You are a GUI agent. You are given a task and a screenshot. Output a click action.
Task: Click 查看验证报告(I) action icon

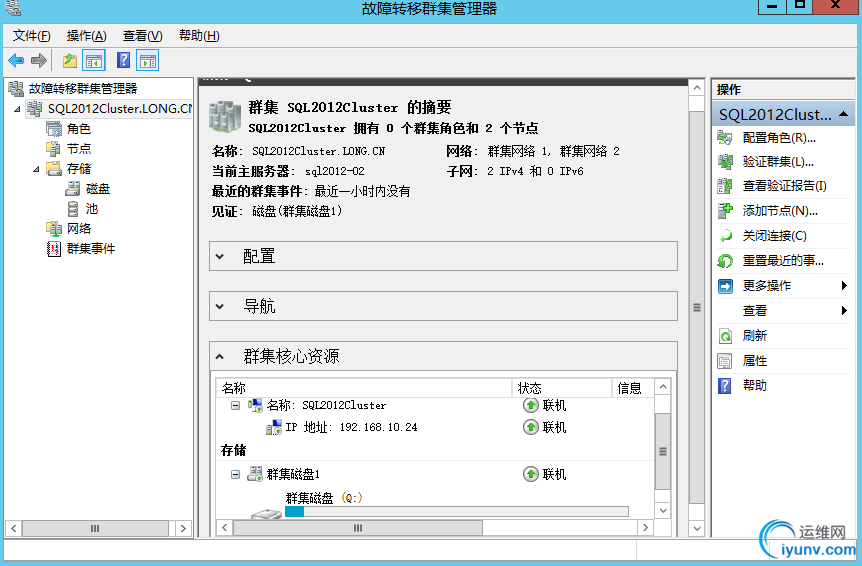pos(725,186)
